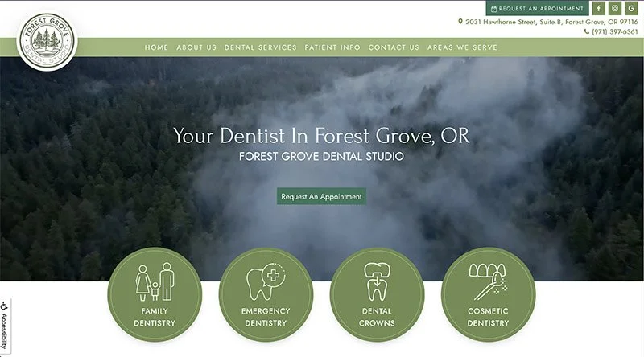Image resolution: width=644 pixels, height=357 pixels.
Task: Click the 2031 Hawthorne Street address link
Action: point(551,22)
